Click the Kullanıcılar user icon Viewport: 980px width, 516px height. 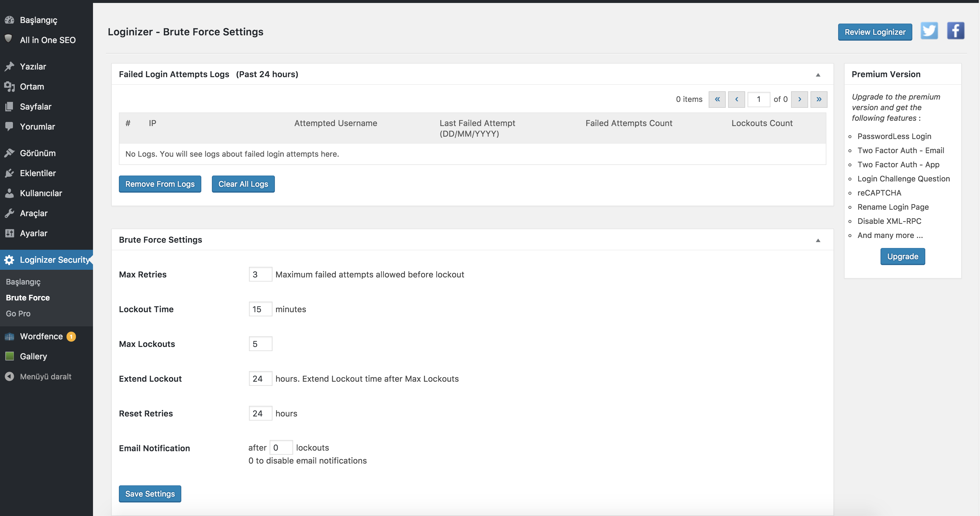coord(9,193)
